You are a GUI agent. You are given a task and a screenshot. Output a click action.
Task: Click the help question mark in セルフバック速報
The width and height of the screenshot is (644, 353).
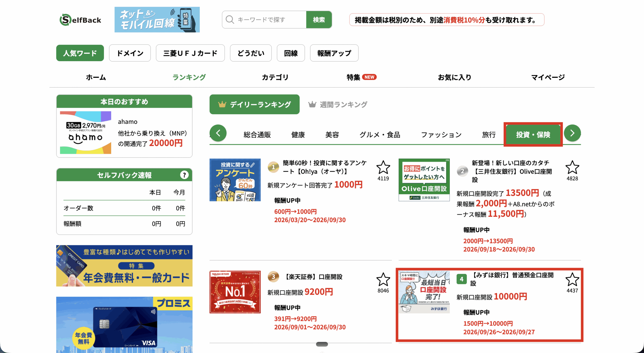click(x=184, y=175)
